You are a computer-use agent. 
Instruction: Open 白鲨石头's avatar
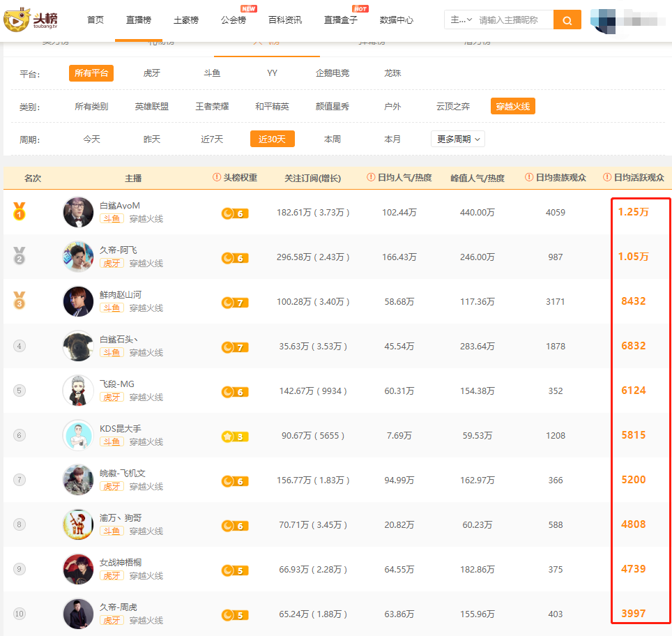[x=78, y=346]
